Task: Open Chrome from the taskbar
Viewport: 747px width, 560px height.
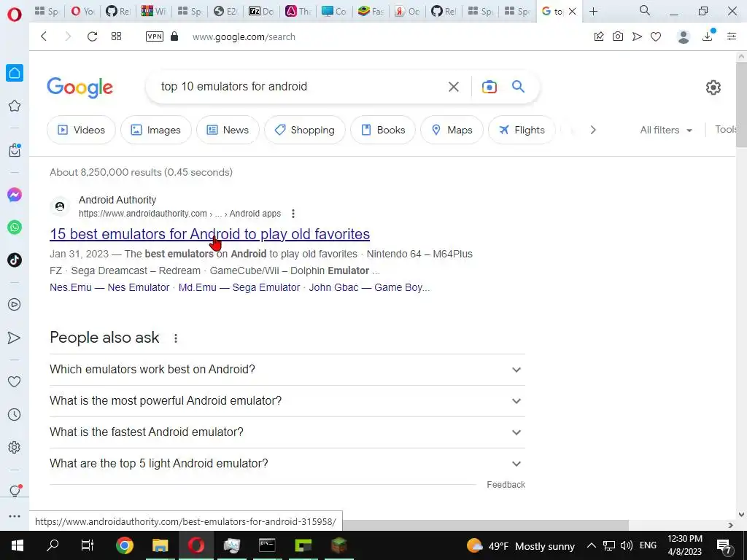Action: coord(124,545)
